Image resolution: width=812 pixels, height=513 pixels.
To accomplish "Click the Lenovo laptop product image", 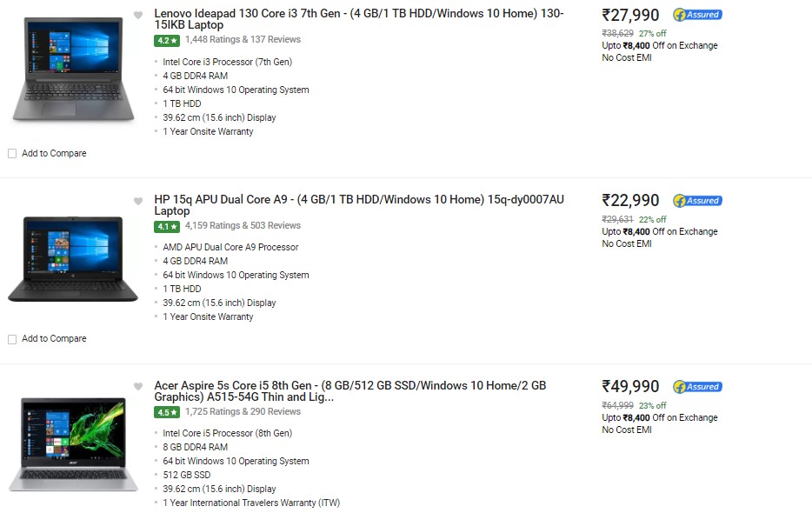I will click(73, 69).
